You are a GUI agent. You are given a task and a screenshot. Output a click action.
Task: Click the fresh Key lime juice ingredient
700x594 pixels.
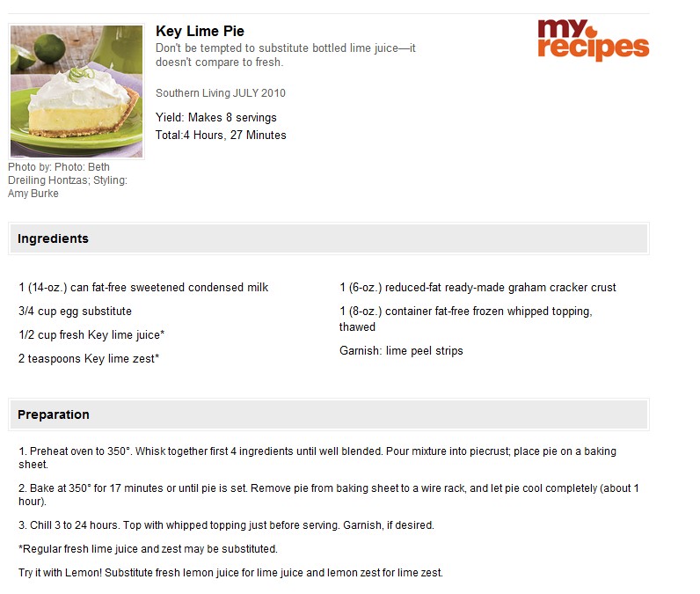91,335
